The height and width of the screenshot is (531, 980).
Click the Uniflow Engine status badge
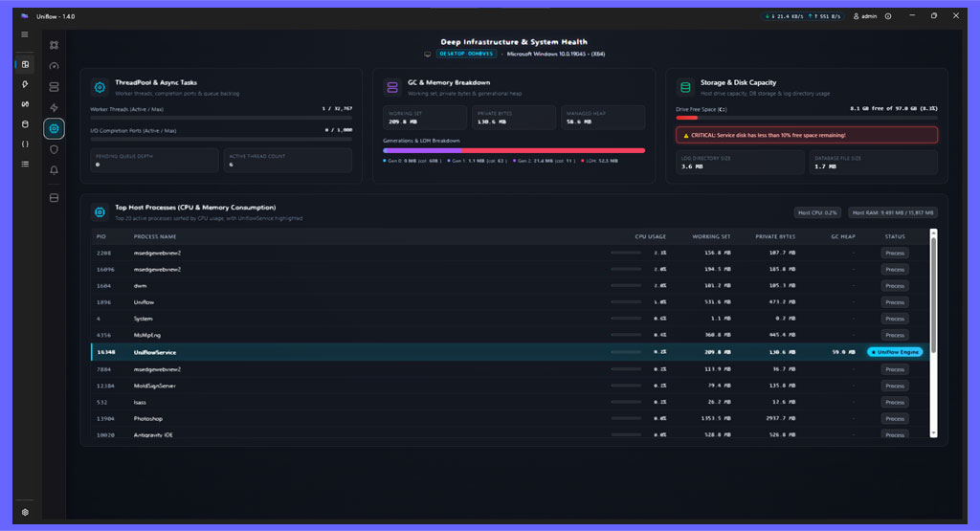895,352
